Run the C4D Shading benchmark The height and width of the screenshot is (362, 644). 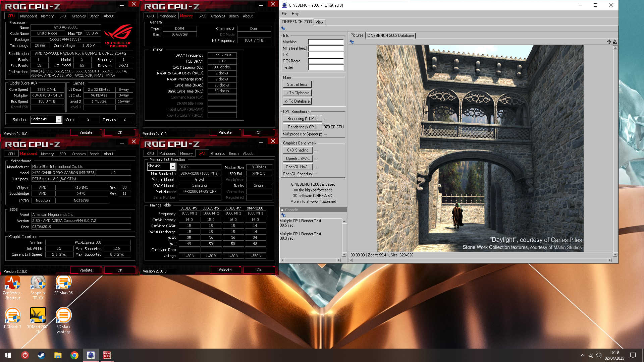click(298, 150)
